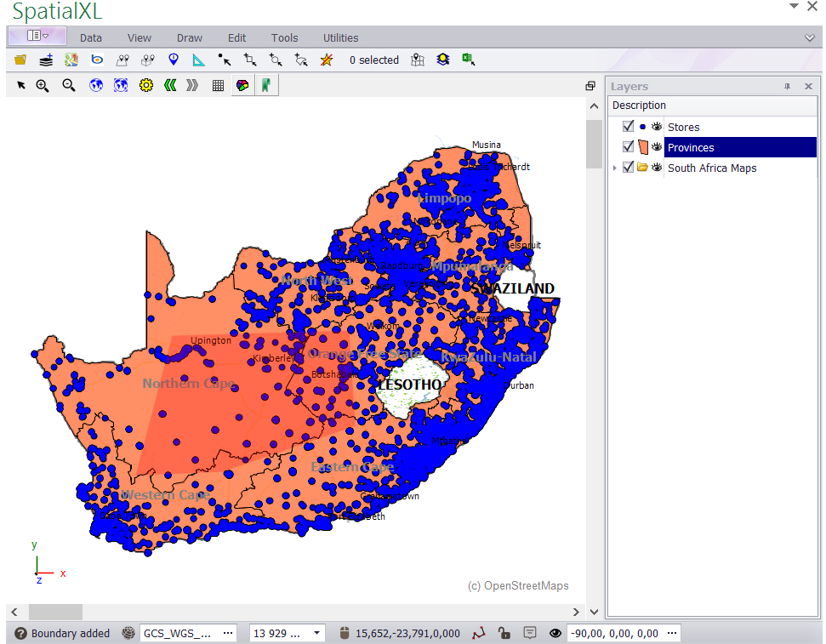826x644 pixels.
Task: Click the zoom in magnifier tool
Action: tap(43, 85)
